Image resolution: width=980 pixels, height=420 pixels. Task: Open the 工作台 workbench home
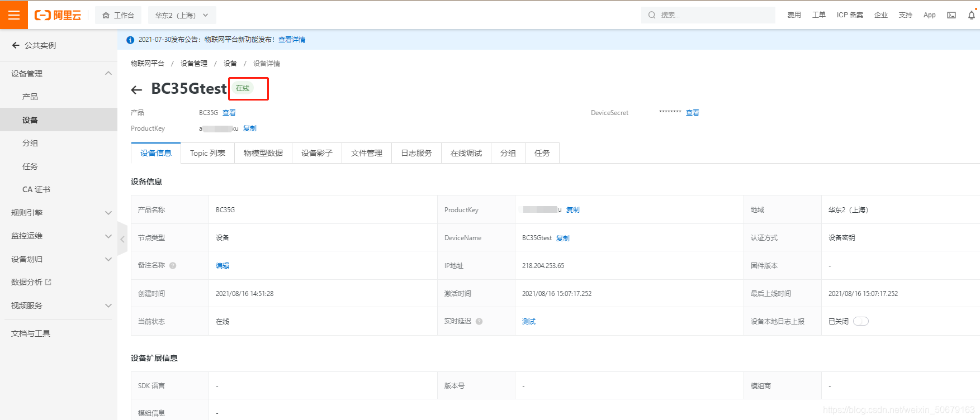(x=119, y=15)
